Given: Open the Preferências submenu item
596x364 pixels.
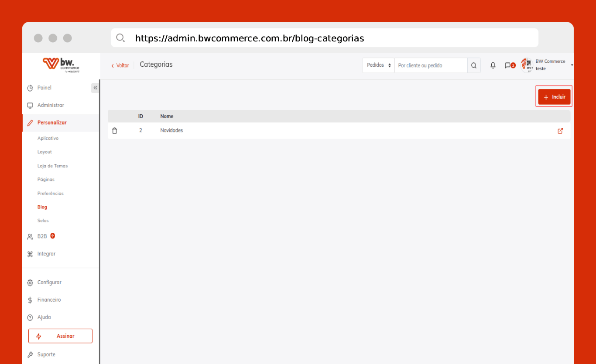Looking at the screenshot, I should pos(50,193).
